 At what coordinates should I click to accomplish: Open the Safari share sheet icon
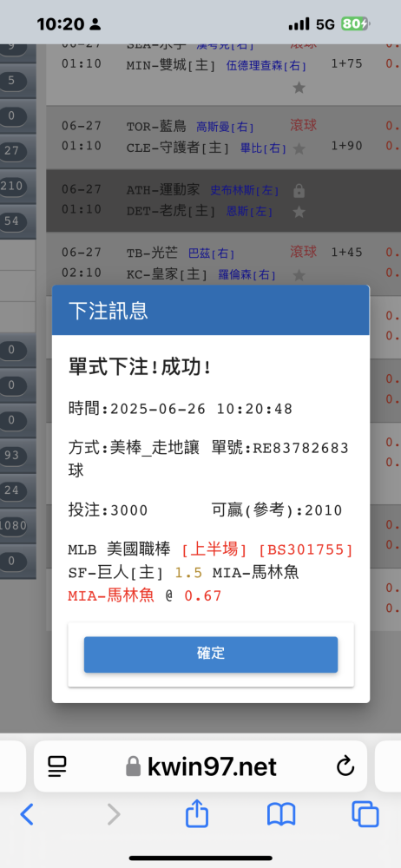point(197,814)
